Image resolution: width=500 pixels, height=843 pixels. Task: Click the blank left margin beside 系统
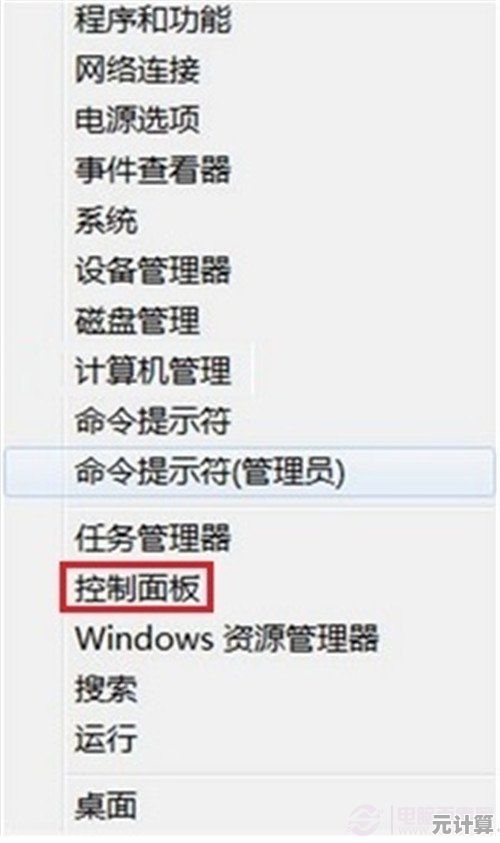[x=33, y=220]
